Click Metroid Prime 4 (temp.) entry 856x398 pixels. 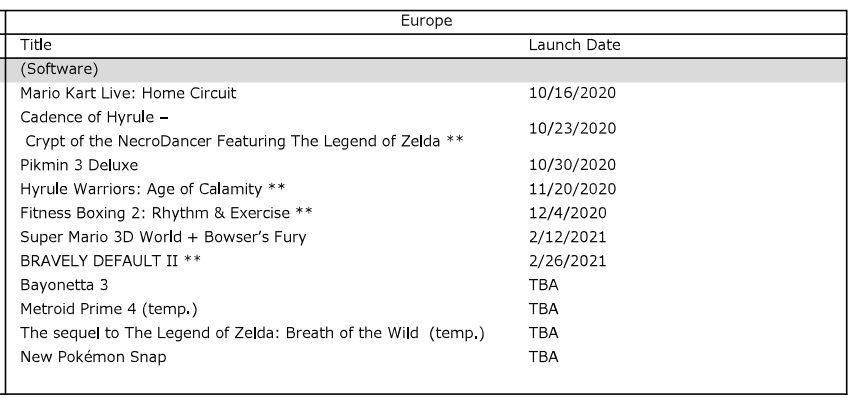click(109, 309)
